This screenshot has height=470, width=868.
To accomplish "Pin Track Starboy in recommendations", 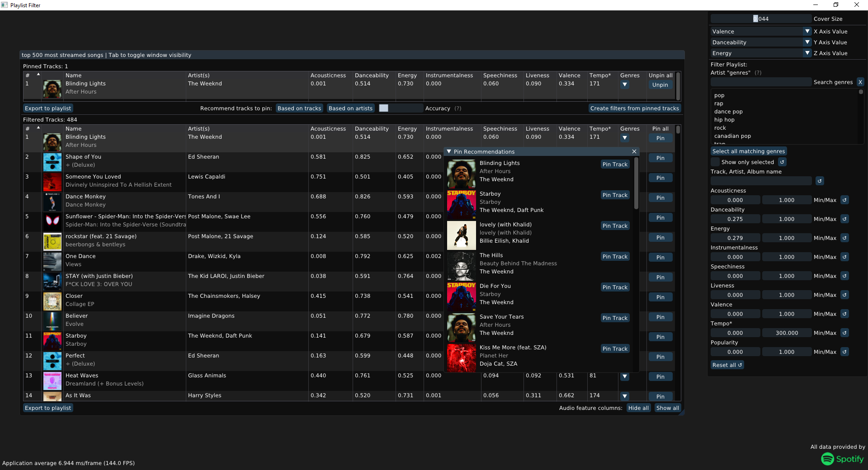I will [x=615, y=195].
